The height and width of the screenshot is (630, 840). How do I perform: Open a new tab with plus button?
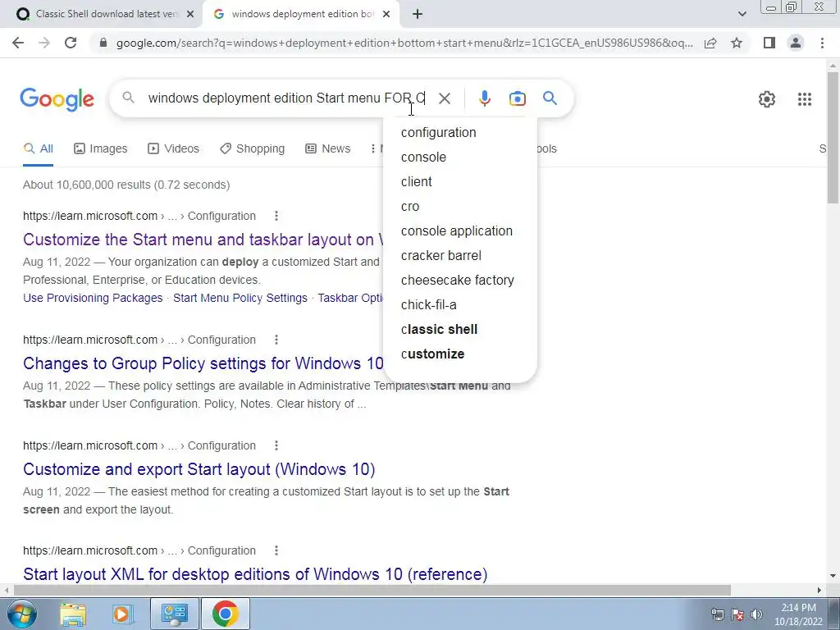[418, 15]
